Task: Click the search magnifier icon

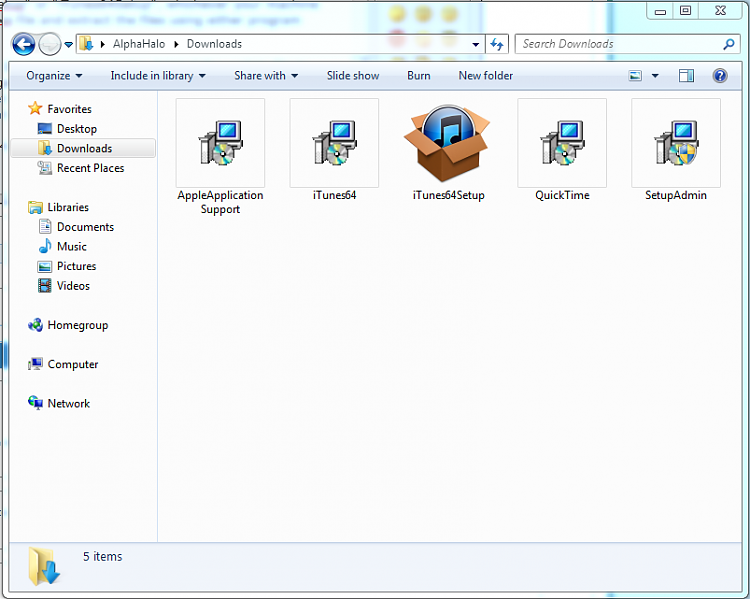Action: click(729, 44)
